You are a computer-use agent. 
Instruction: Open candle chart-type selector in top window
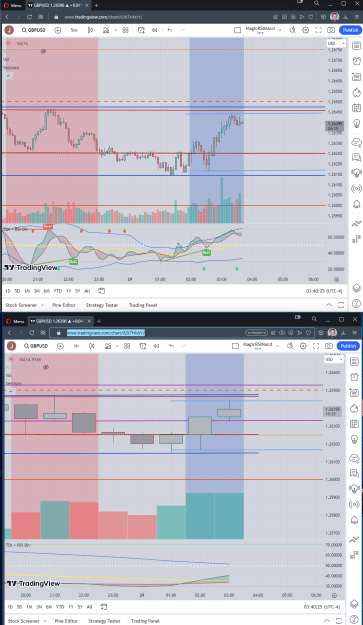point(90,30)
